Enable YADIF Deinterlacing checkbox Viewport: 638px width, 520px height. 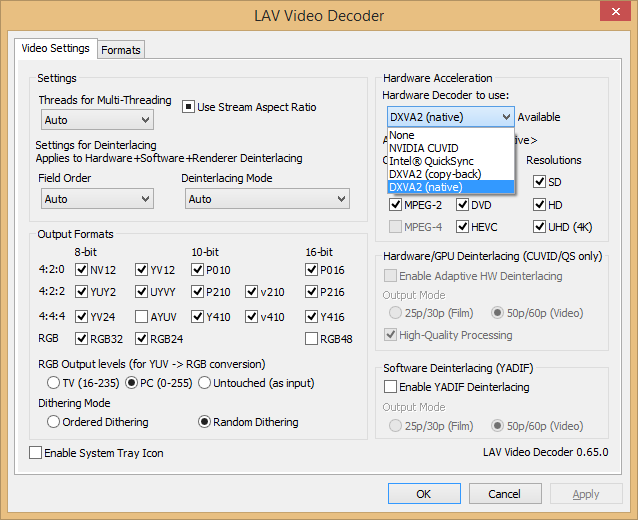pos(390,387)
